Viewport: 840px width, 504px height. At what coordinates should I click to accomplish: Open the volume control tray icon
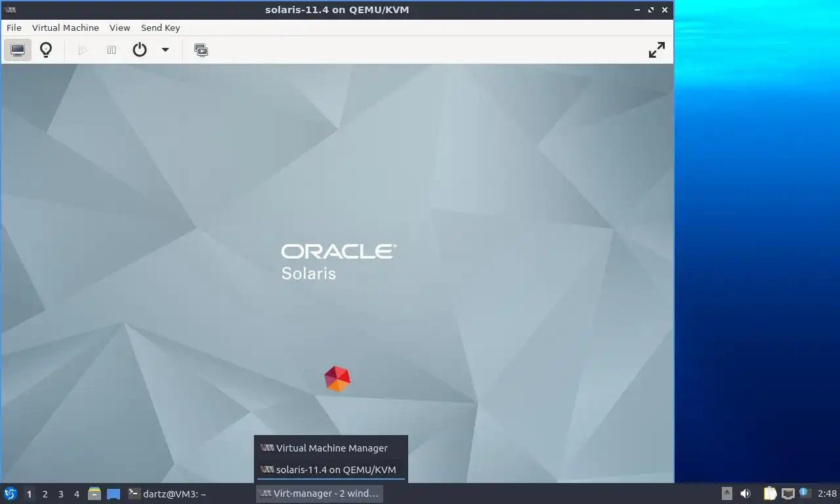click(x=745, y=493)
